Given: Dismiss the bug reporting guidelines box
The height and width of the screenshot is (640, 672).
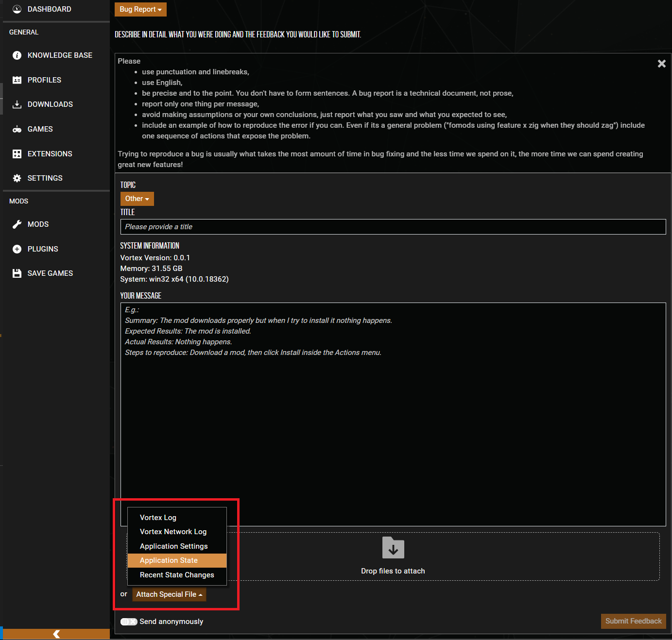Looking at the screenshot, I should tap(661, 63).
